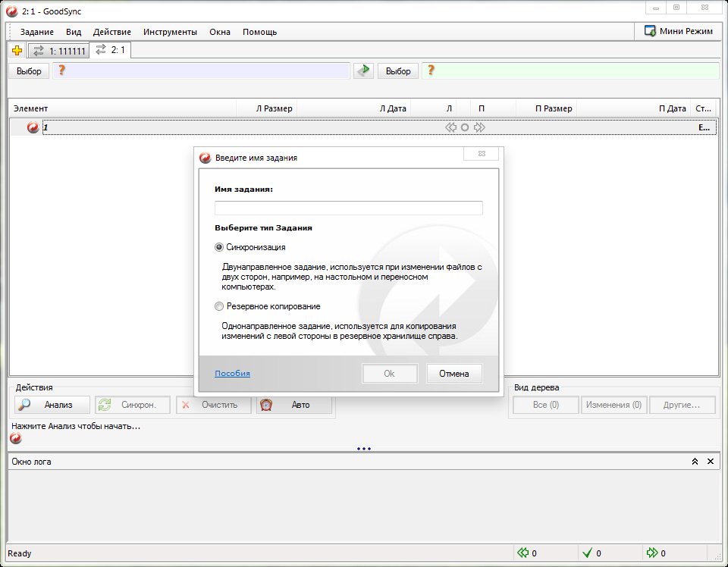Click the green sync direction arrow icon
Image resolution: width=728 pixels, height=567 pixels.
coord(364,70)
